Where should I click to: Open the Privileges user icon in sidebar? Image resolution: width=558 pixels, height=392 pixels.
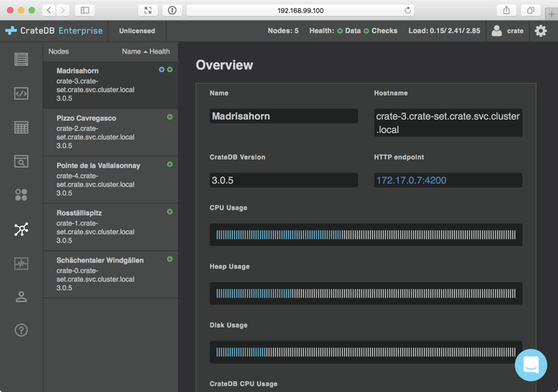21,296
